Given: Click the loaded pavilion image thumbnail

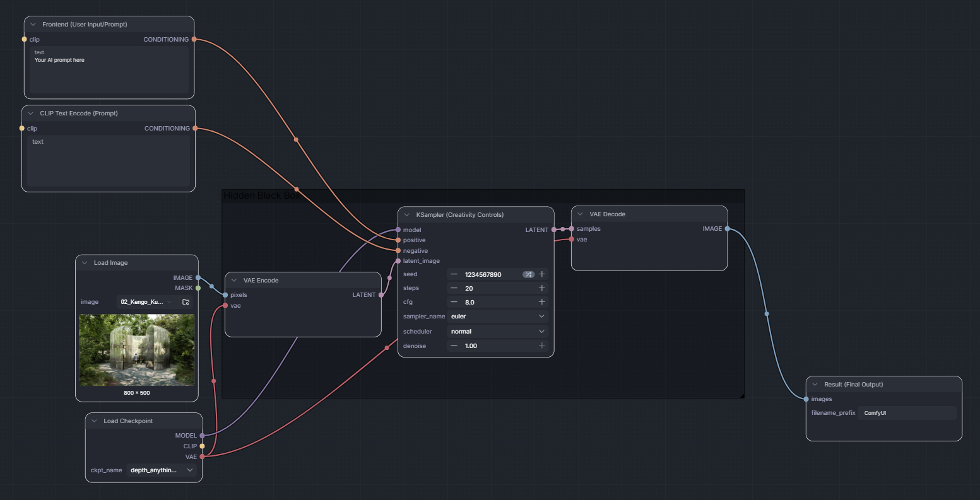Looking at the screenshot, I should 137,350.
